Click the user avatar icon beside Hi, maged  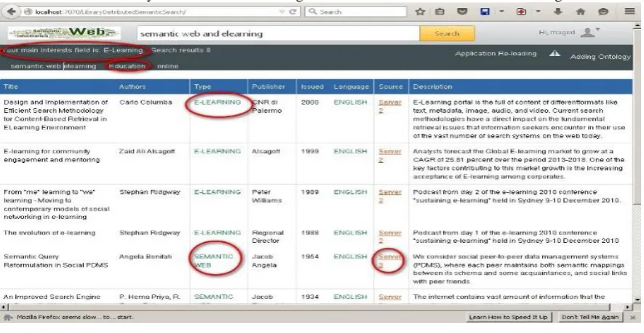click(587, 33)
